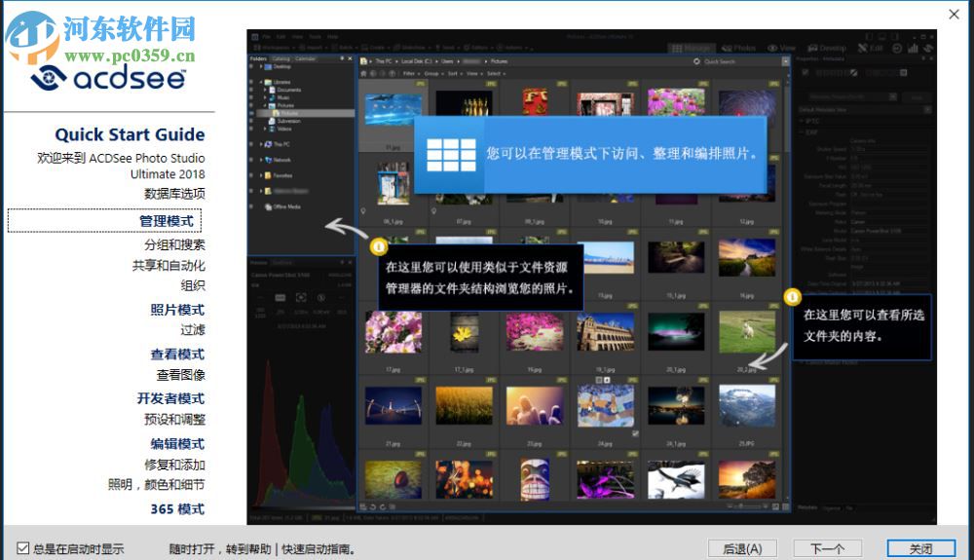Select the 管理模式 section
The height and width of the screenshot is (560, 974).
pyautogui.click(x=104, y=221)
